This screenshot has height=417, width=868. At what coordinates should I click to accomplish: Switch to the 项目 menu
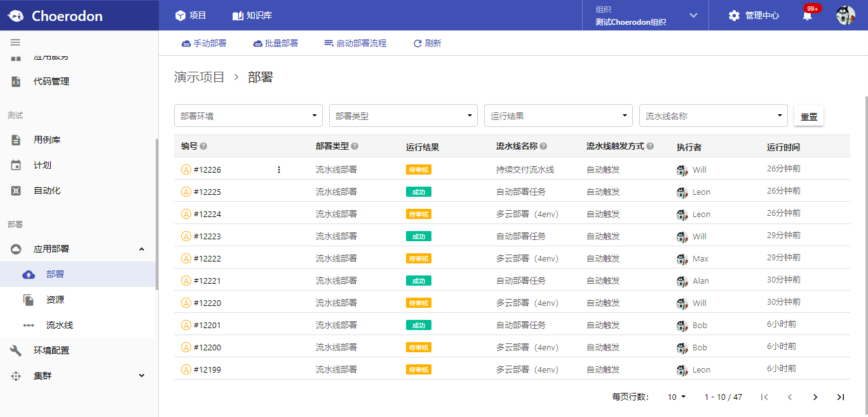pyautogui.click(x=192, y=15)
